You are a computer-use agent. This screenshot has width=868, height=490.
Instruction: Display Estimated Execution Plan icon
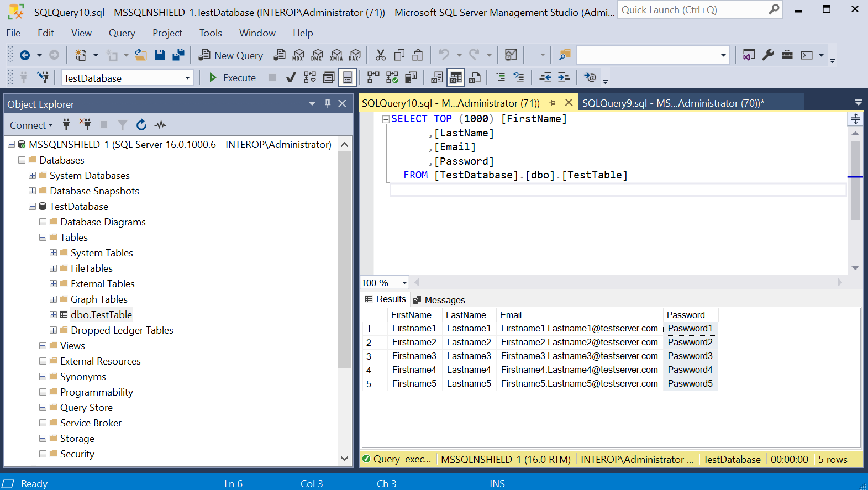pos(310,78)
